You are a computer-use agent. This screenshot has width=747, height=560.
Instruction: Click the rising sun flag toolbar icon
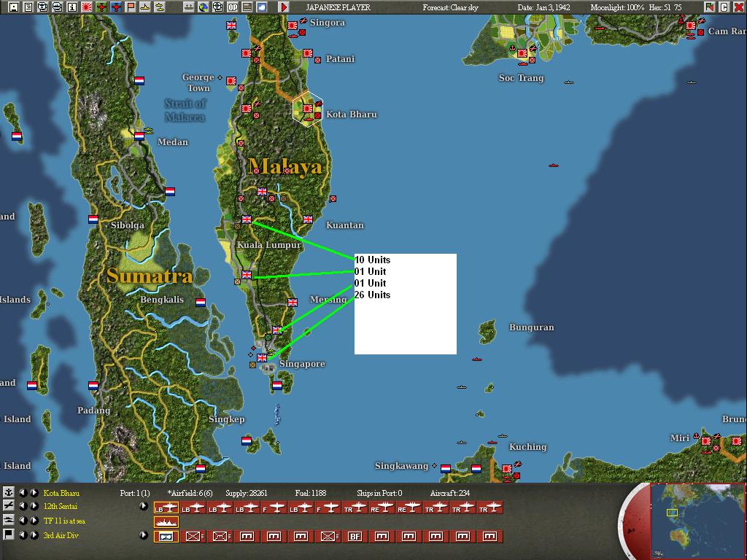point(87,7)
